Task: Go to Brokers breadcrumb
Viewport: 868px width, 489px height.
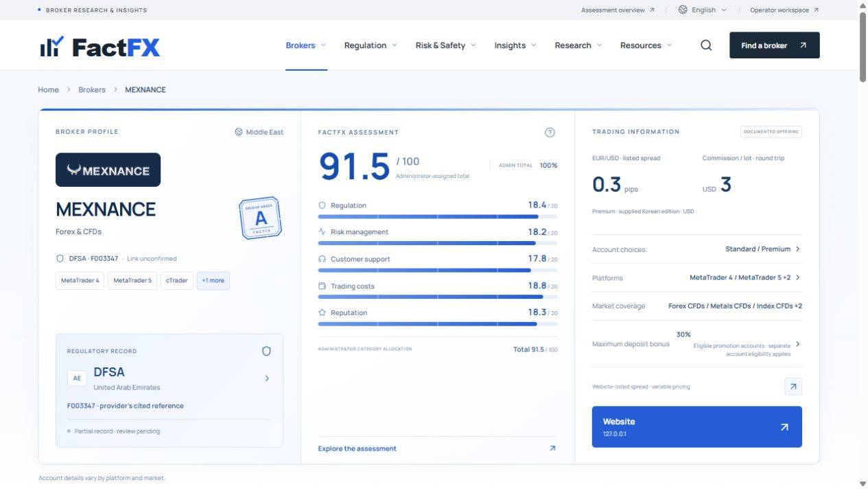Action: click(92, 89)
